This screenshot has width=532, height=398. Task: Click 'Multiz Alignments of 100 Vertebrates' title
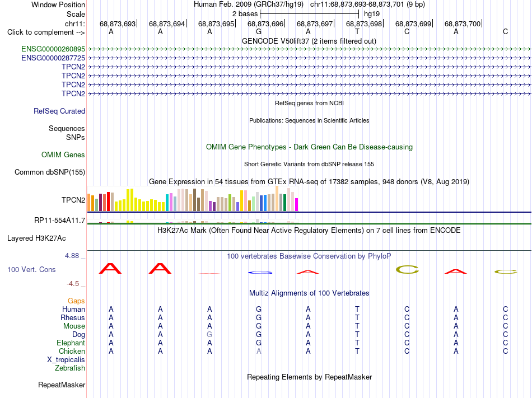[309, 293]
